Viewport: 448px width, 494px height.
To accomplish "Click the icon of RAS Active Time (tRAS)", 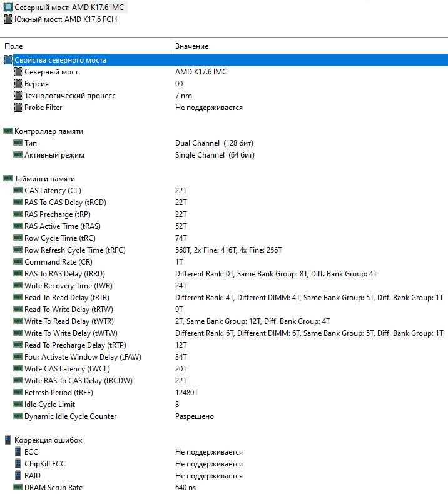I will [18, 226].
